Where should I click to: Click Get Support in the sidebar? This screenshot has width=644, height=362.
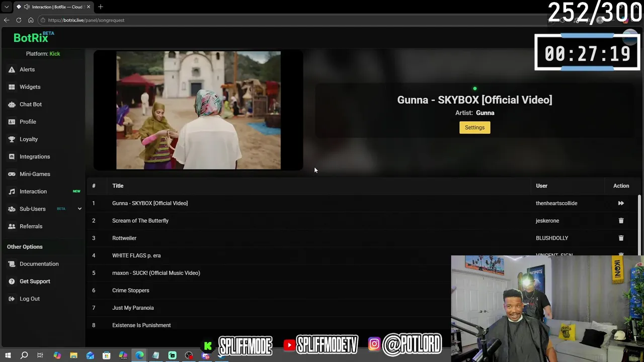point(35,281)
